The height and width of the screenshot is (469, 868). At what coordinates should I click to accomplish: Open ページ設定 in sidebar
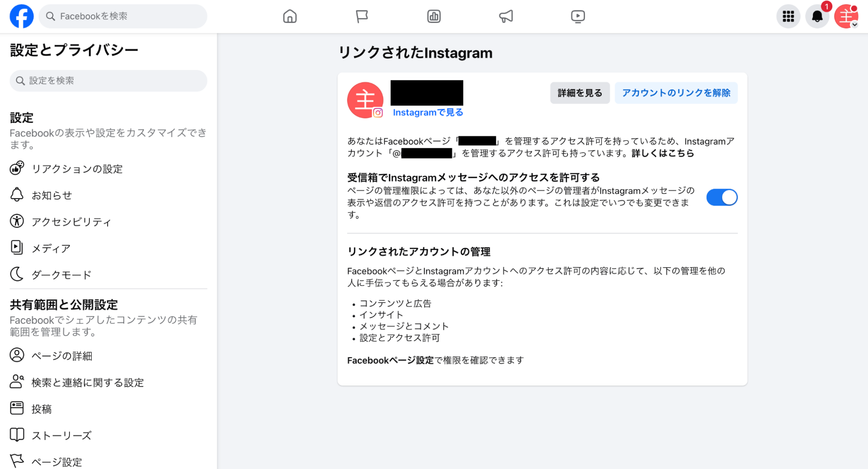click(x=108, y=462)
